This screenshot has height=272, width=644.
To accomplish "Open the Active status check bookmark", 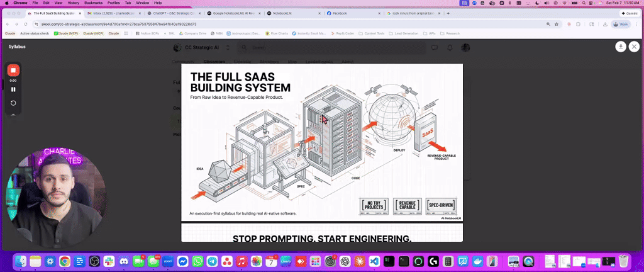I will point(35,33).
